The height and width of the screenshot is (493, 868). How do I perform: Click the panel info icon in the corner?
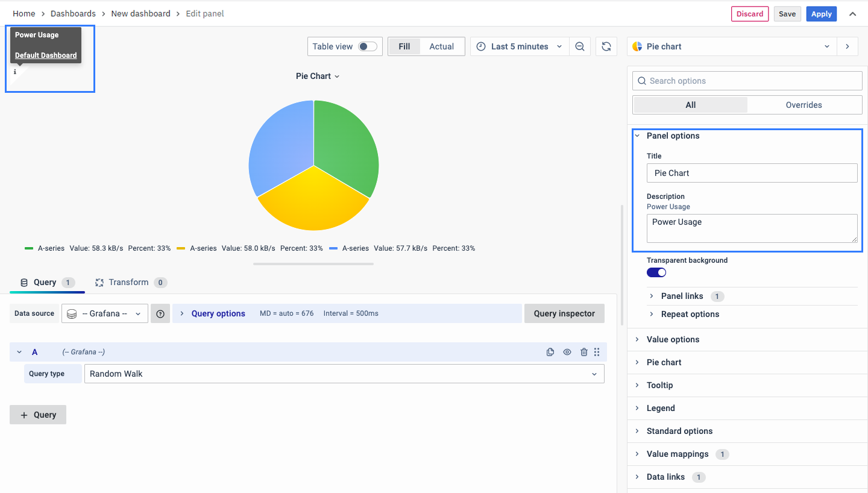click(15, 72)
